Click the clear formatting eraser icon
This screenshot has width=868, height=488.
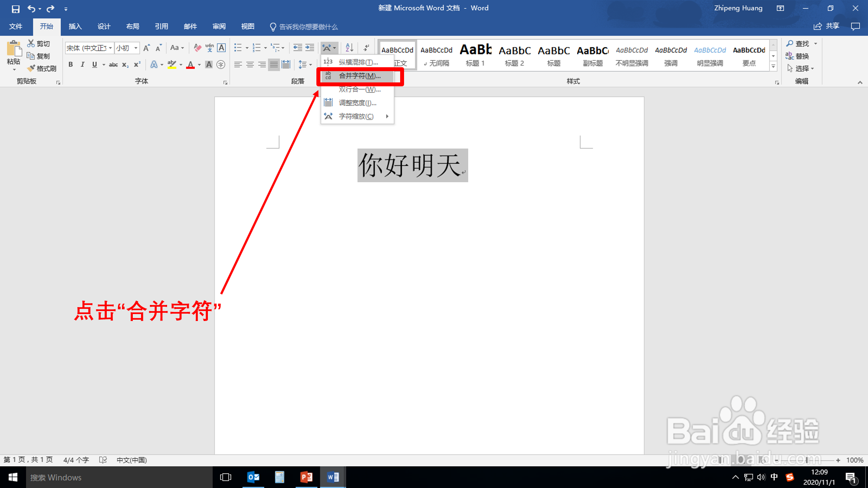click(x=197, y=48)
